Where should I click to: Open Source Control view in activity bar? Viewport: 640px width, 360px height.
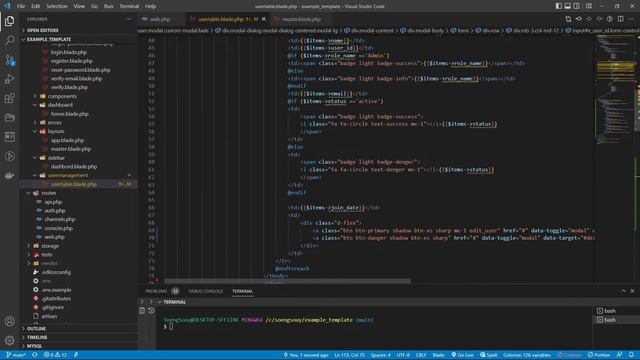(9, 60)
